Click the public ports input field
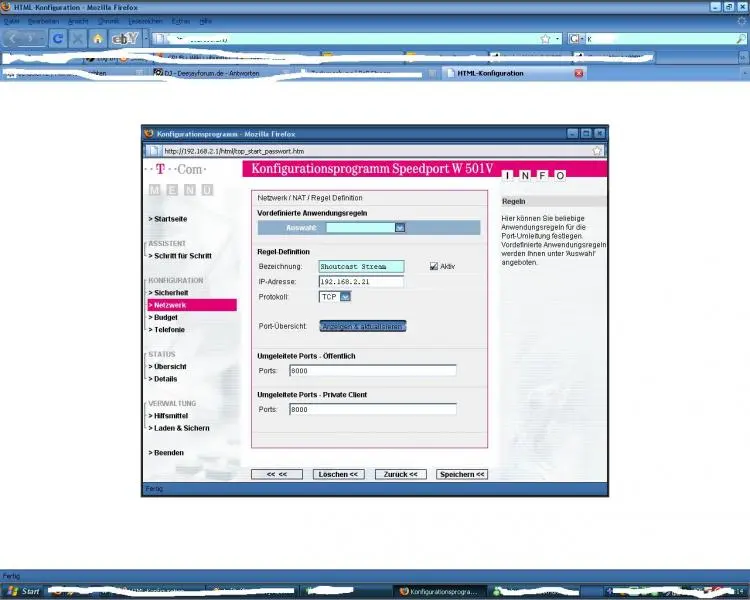The height and width of the screenshot is (600, 750). click(x=371, y=371)
